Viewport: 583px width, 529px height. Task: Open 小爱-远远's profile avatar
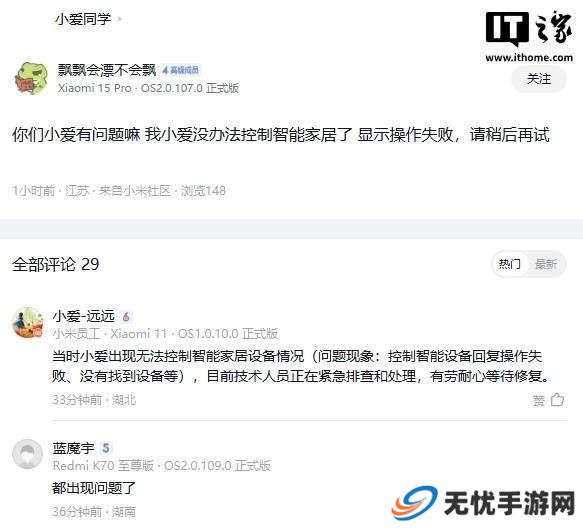(28, 322)
